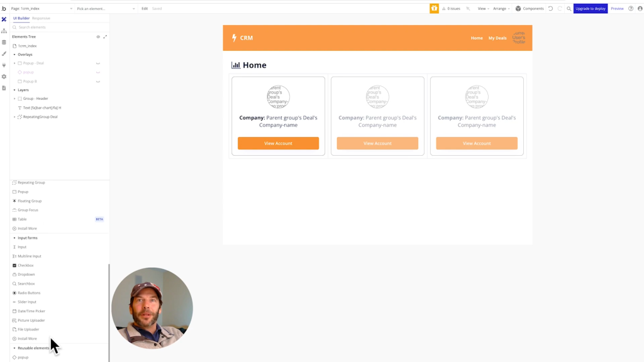644x362 pixels.
Task: Select the Slider Input element tool
Action: coord(26,302)
